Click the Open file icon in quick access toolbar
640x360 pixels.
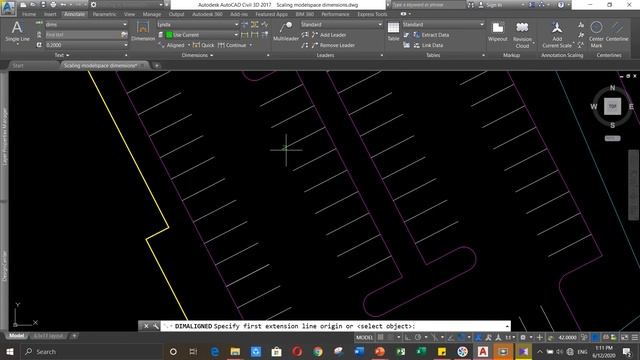point(33,4)
